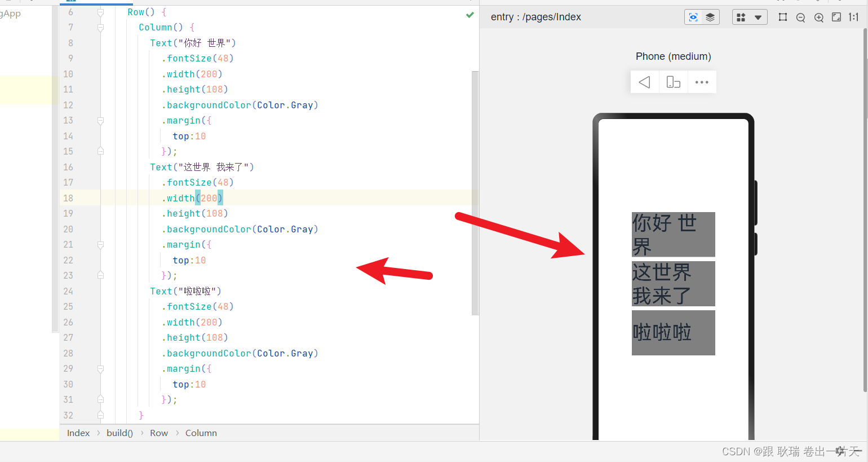Fold the margin block starting line 29
The height and width of the screenshot is (462, 868).
100,369
